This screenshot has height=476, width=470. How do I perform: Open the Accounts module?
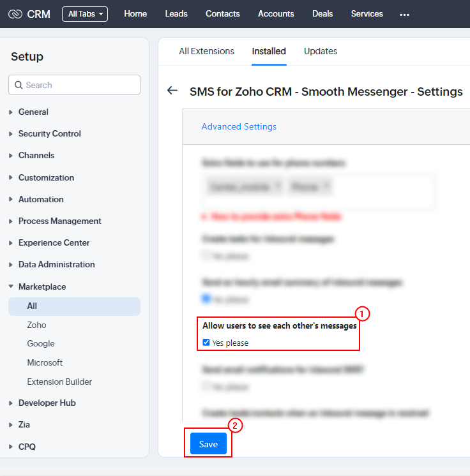[x=276, y=14]
